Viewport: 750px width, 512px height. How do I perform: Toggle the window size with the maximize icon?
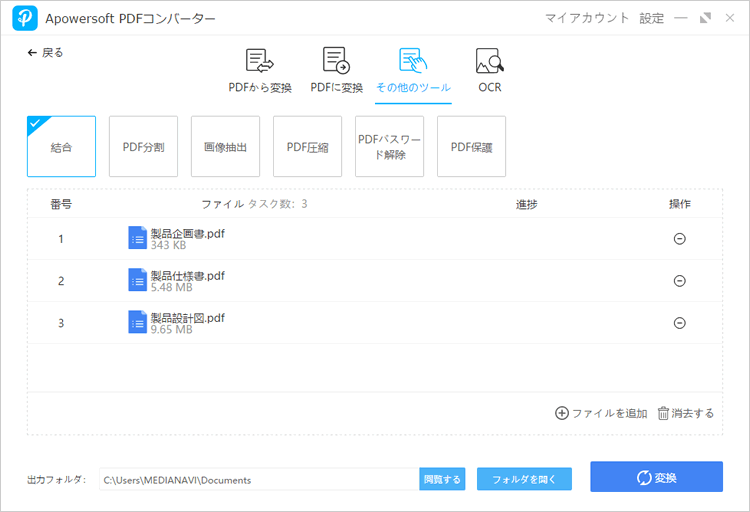coord(705,18)
